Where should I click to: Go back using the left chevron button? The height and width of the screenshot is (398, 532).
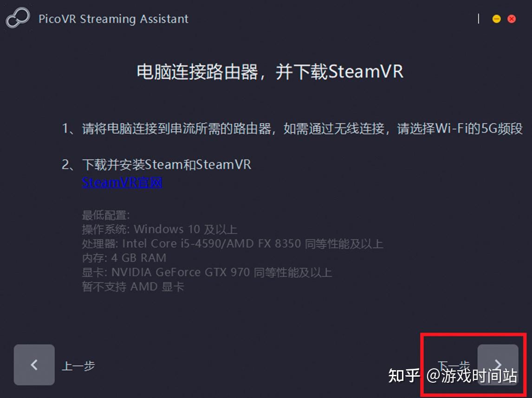click(x=34, y=365)
